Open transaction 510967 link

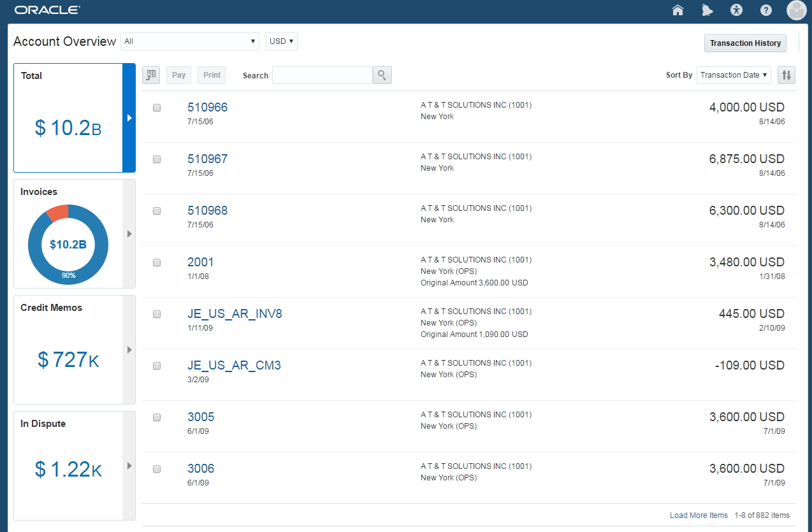point(207,159)
